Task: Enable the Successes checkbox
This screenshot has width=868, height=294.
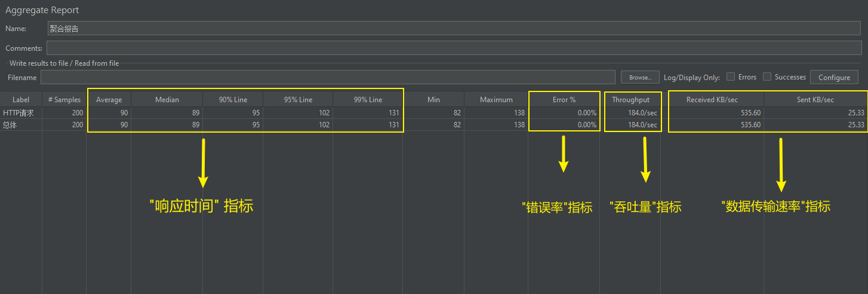Action: (x=767, y=76)
